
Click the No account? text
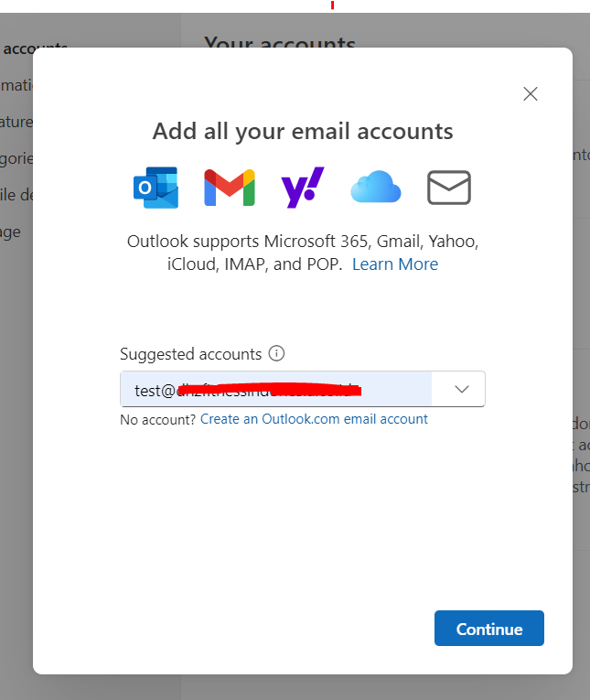pos(158,420)
